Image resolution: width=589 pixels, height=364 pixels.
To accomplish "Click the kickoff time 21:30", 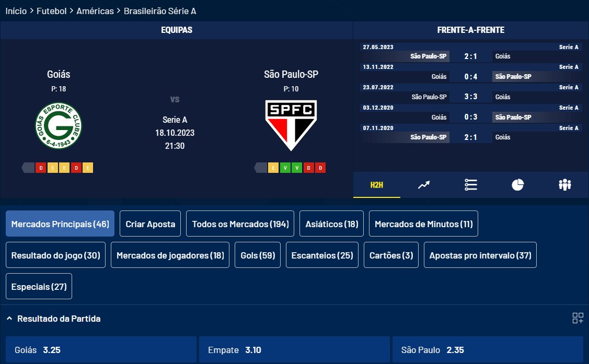I will coord(175,146).
